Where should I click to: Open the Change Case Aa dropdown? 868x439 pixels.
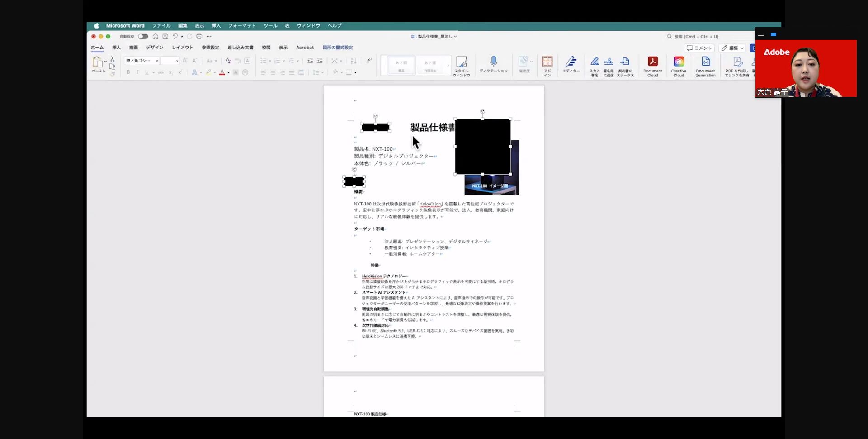point(212,61)
